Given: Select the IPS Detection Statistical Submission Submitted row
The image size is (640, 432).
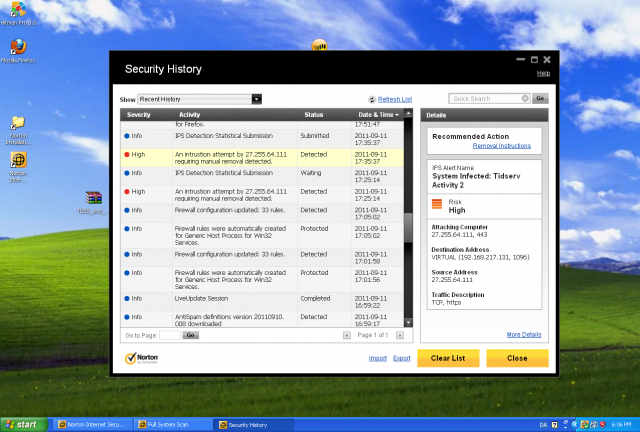Looking at the screenshot, I should click(262, 139).
